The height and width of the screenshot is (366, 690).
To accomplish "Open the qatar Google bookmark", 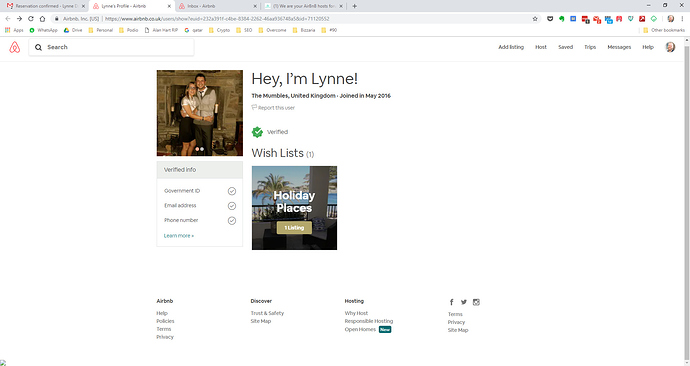I will click(194, 30).
